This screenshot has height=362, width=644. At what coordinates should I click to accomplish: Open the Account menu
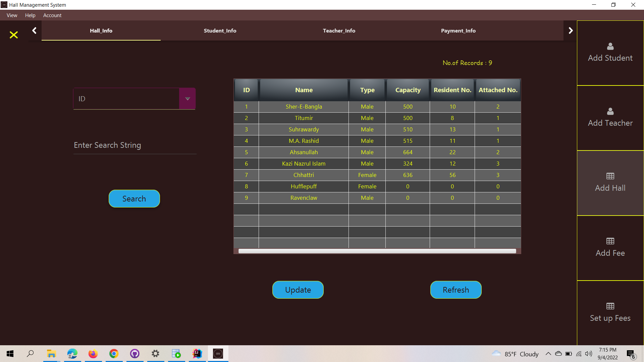point(52,15)
